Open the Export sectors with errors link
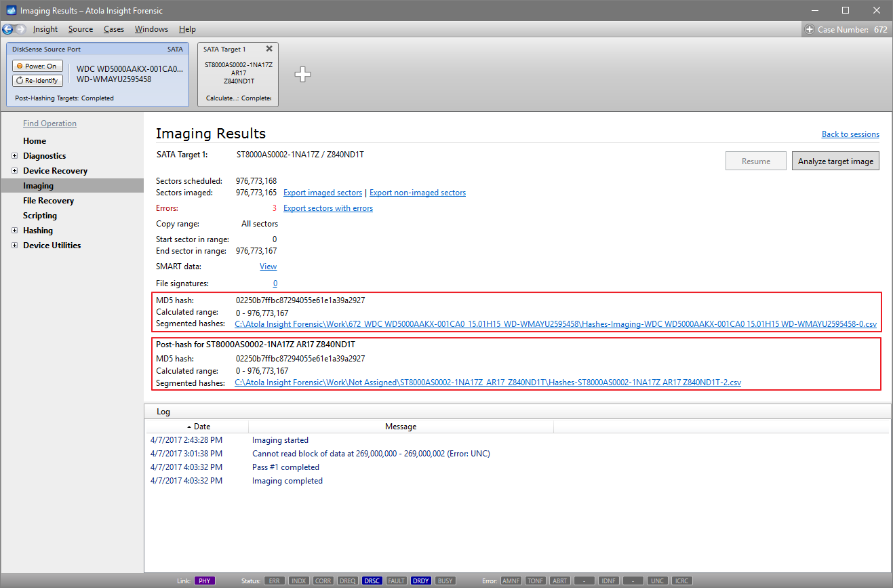 (x=328, y=208)
